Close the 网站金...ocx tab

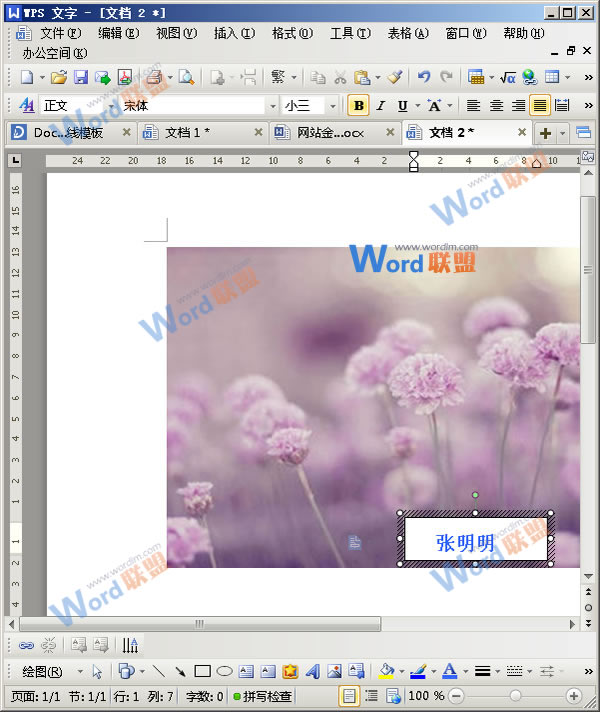(x=390, y=132)
